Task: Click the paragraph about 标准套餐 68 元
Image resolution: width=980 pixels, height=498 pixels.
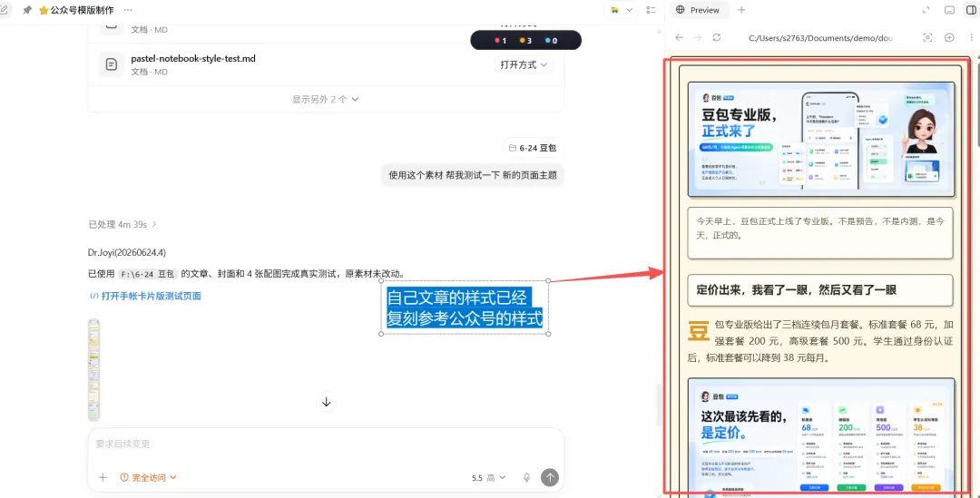Action: [x=820, y=341]
